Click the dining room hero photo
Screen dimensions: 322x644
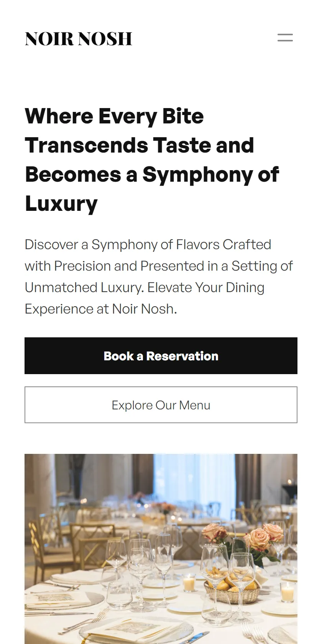point(161,549)
